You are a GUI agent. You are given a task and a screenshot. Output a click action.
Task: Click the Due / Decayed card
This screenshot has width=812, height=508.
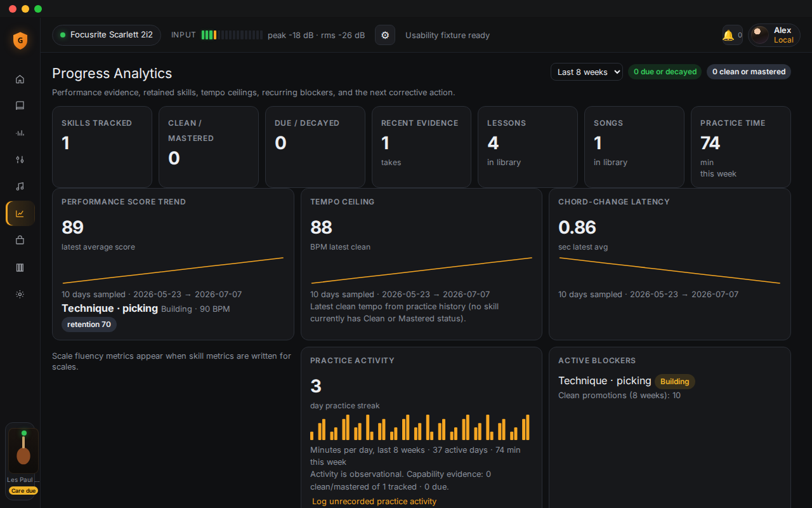tap(315, 147)
